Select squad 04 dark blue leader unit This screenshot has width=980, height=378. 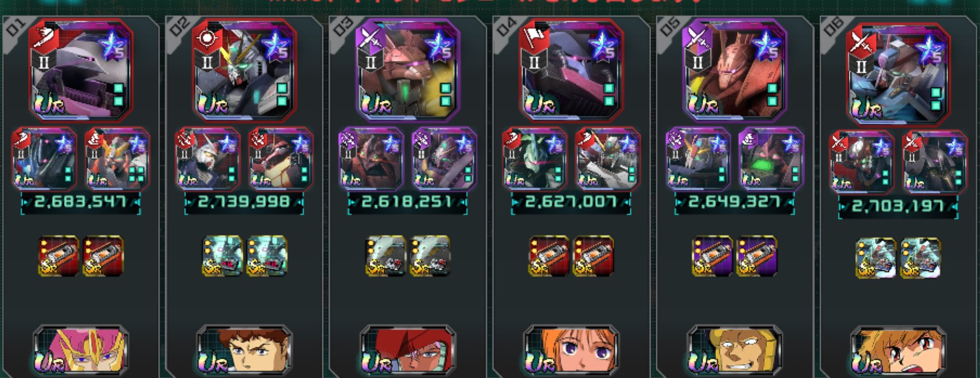pyautogui.click(x=571, y=70)
